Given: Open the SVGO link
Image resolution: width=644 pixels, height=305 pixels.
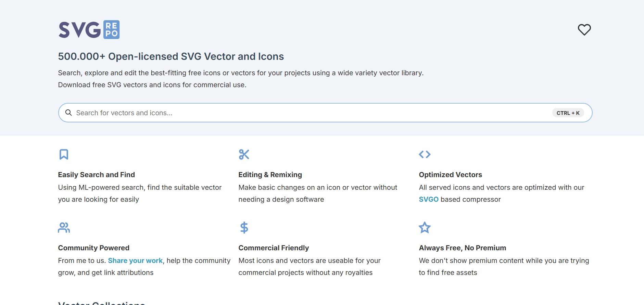Looking at the screenshot, I should coord(428,199).
